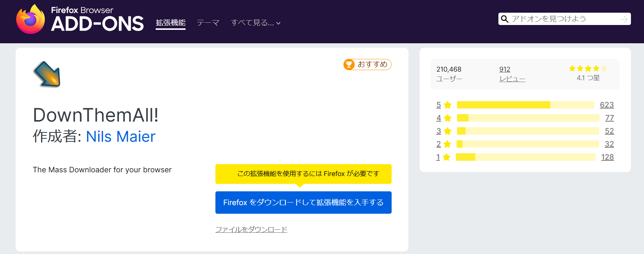Click the 3-star rating bar
The width and height of the screenshot is (644, 254).
528,131
